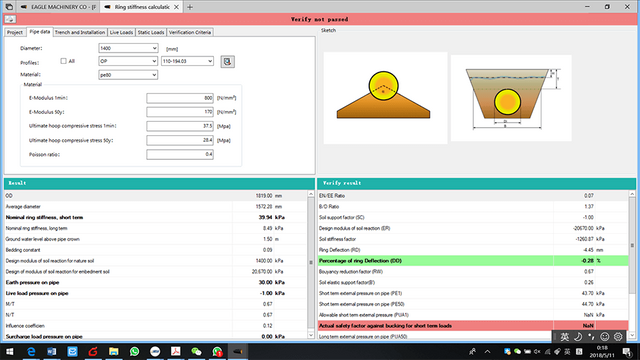Image resolution: width=640 pixels, height=360 pixels.
Task: Open IME settings gear icon
Action: point(618,337)
